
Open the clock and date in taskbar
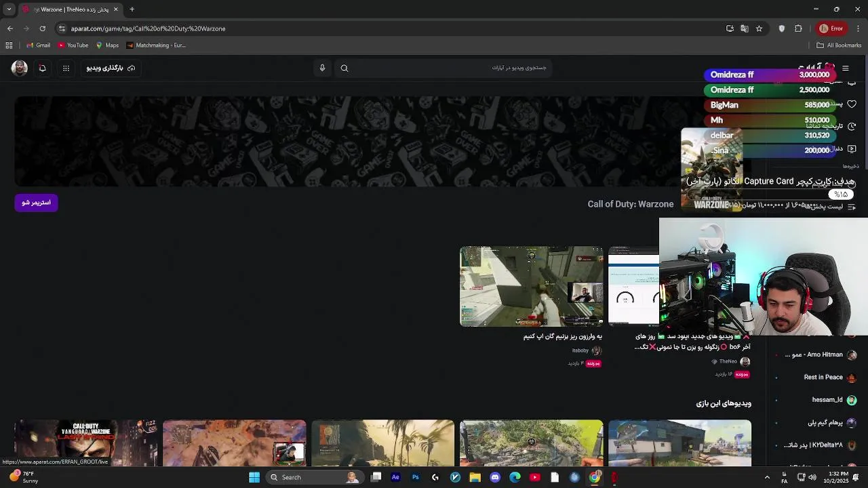click(x=838, y=477)
